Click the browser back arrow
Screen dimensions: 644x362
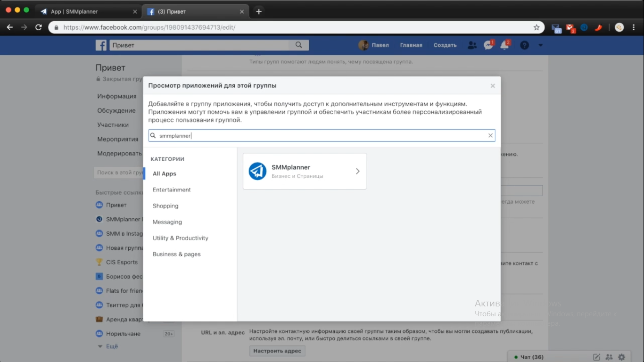(x=10, y=27)
